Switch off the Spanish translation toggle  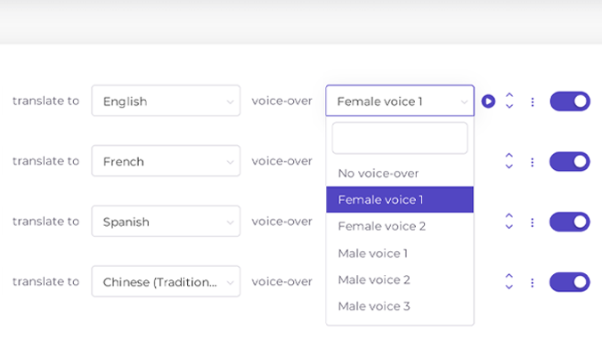coord(570,222)
